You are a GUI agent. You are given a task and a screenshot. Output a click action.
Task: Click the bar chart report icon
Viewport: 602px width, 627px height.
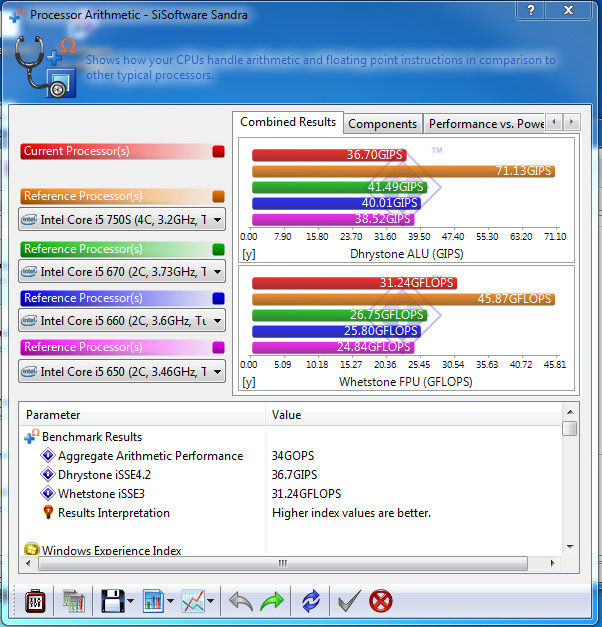coord(153,601)
